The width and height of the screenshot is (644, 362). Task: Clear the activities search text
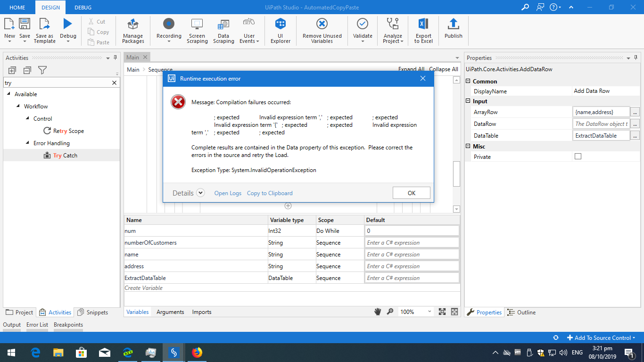pos(114,82)
